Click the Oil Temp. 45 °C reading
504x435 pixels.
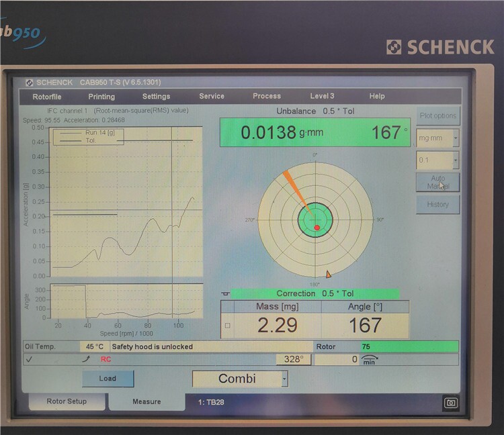click(95, 346)
